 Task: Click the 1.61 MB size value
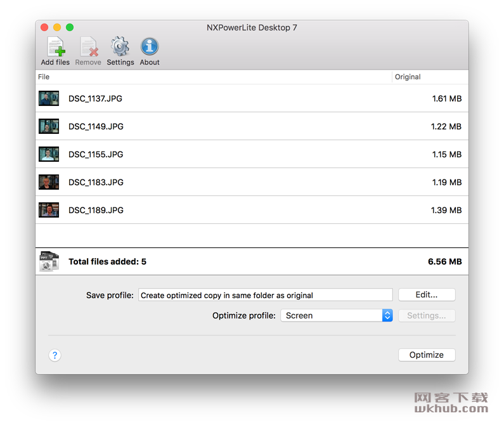(x=447, y=98)
